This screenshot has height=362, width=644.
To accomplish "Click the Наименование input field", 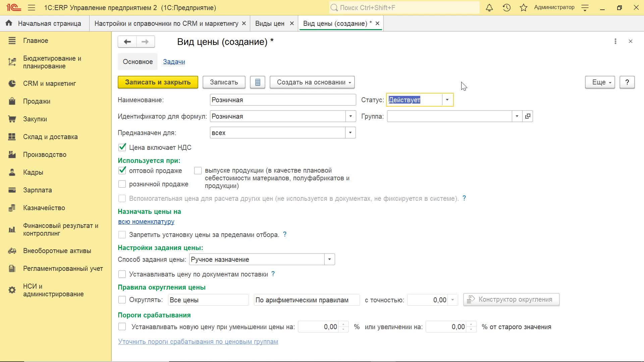I will (x=283, y=100).
